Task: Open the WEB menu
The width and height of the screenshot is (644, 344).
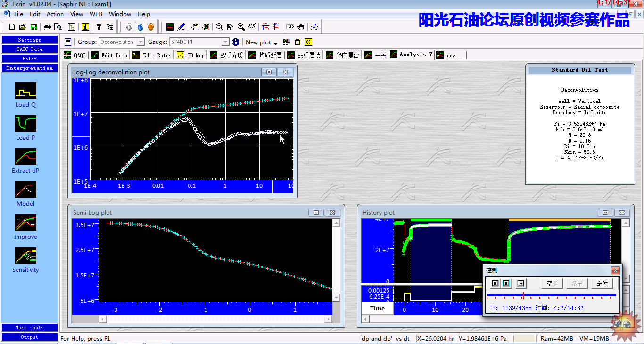Action: click(x=96, y=14)
